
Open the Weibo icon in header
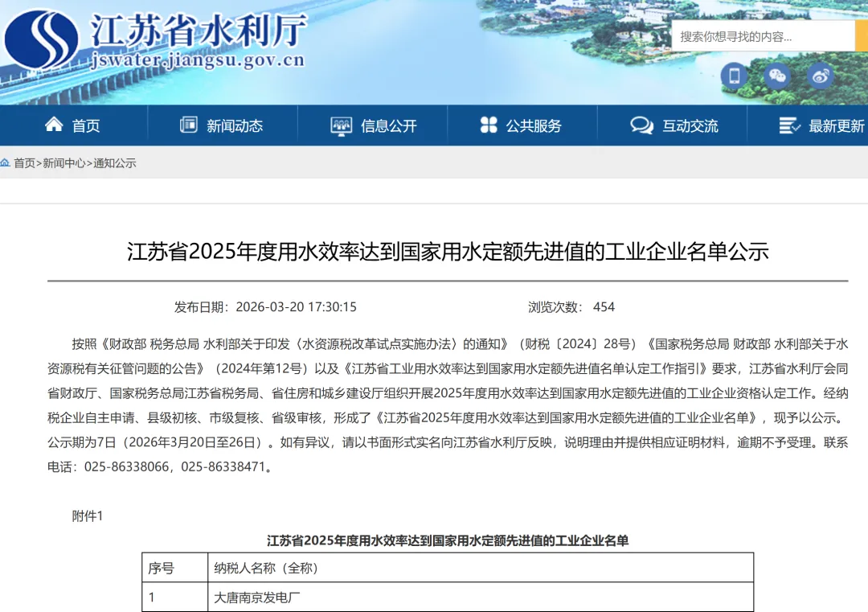821,76
